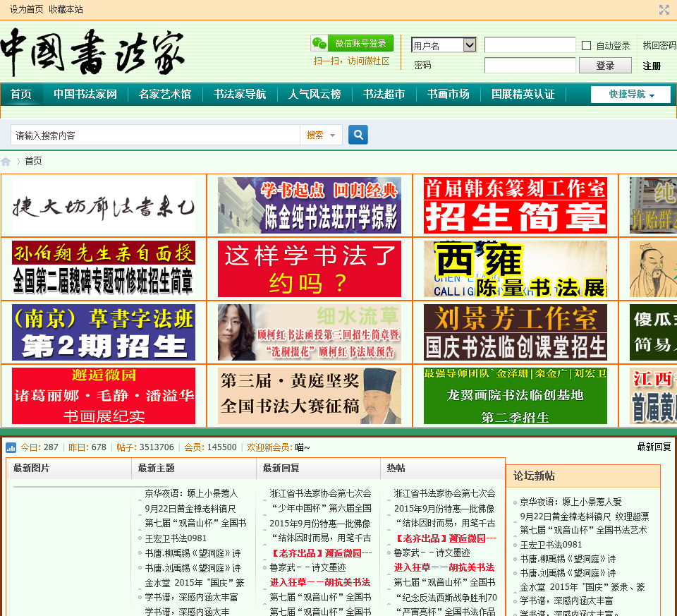Tick the 自动登录 checkbox

(586, 45)
